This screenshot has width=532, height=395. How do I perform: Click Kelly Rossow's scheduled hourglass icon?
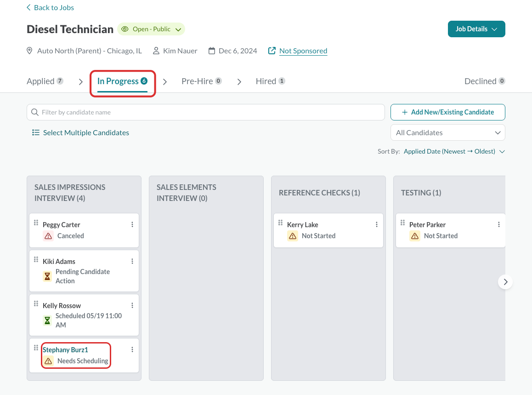pyautogui.click(x=47, y=321)
